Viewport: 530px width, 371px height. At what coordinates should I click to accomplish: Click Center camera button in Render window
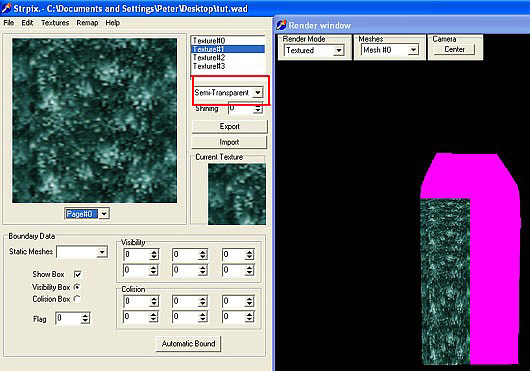[x=454, y=49]
